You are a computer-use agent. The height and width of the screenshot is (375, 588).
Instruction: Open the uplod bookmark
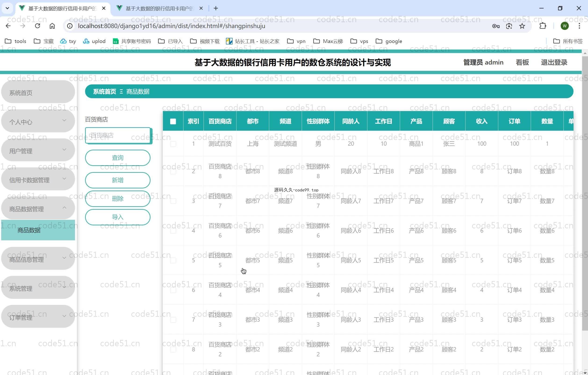pos(94,41)
